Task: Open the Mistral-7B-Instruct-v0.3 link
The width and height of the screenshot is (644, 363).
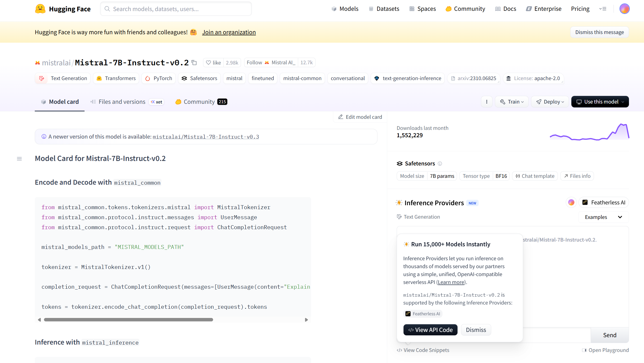Action: tap(206, 137)
